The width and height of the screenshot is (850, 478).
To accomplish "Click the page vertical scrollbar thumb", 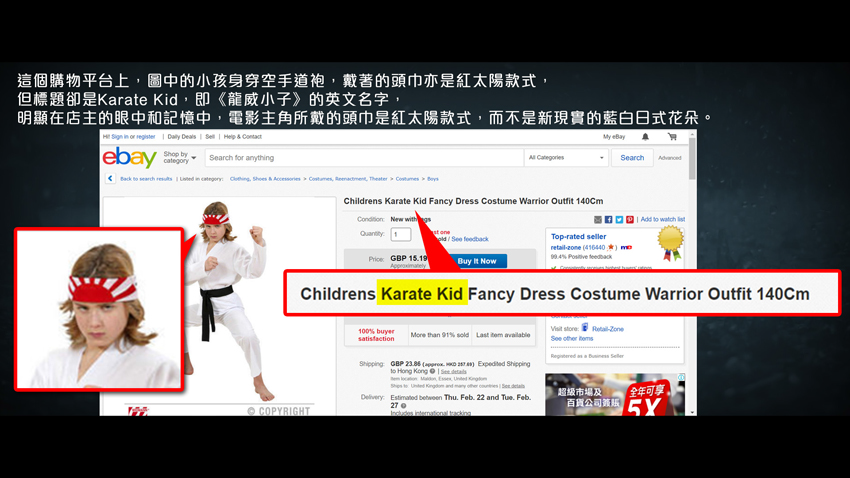I will pos(692,159).
